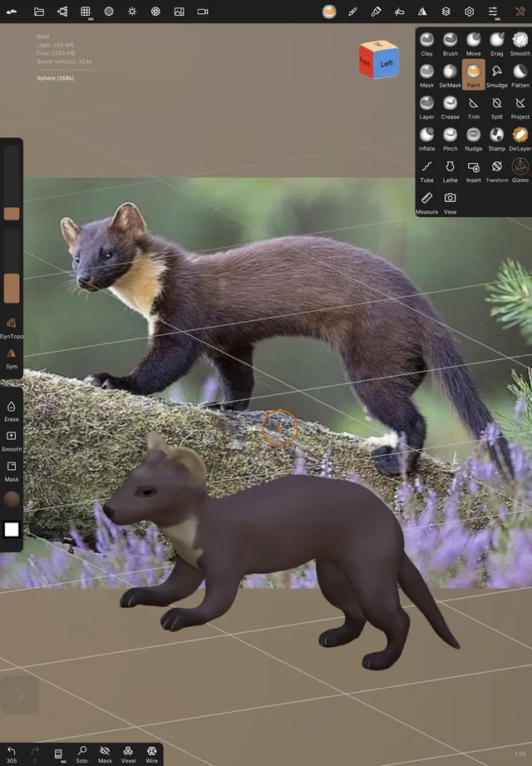Select the Crease tool
The height and width of the screenshot is (766, 532).
pos(450,107)
